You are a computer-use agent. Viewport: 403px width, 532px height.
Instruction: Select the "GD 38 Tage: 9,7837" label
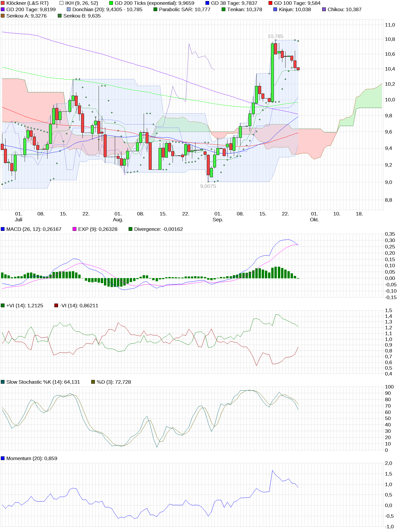(x=234, y=3)
